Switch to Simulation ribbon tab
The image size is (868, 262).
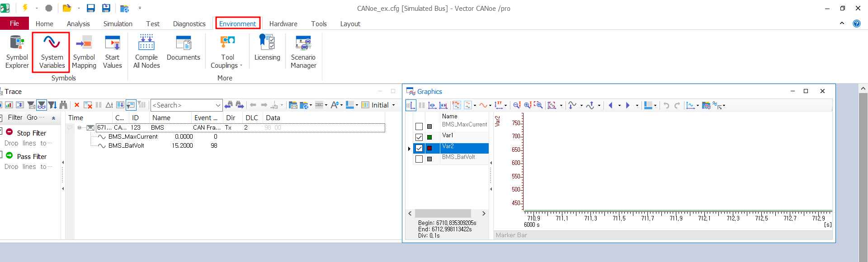click(118, 24)
